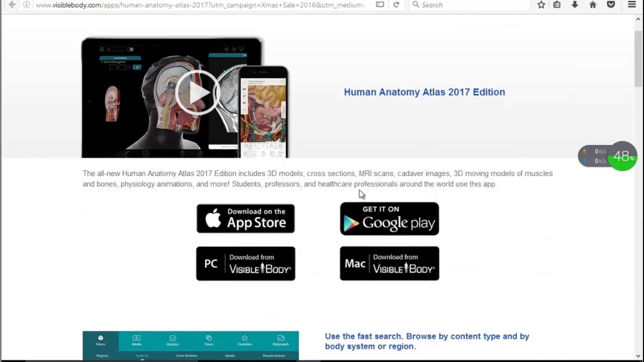Click the scrollbar down arrow
The image size is (644, 362).
[x=638, y=356]
